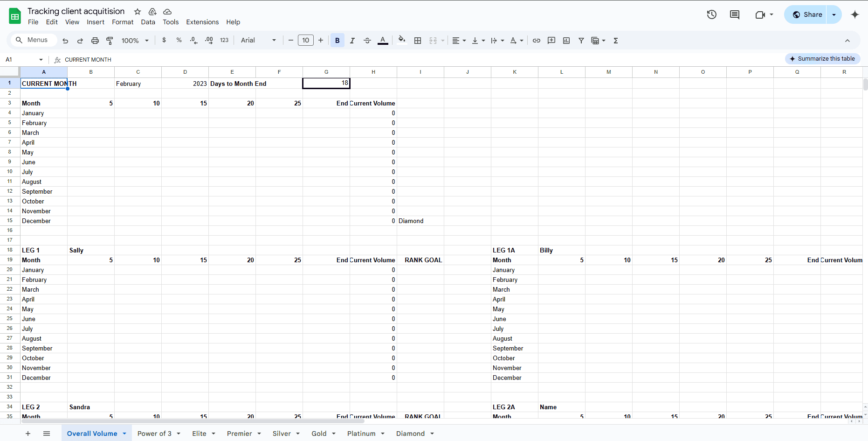Open the comments panel icon
The height and width of the screenshot is (441, 868).
click(x=734, y=14)
